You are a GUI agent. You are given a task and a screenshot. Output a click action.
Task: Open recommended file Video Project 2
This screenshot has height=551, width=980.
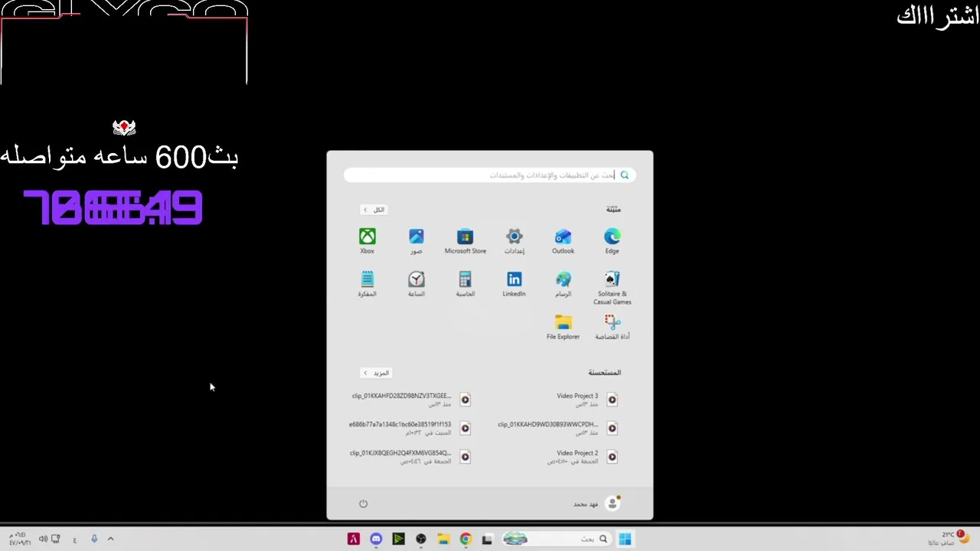[583, 457]
